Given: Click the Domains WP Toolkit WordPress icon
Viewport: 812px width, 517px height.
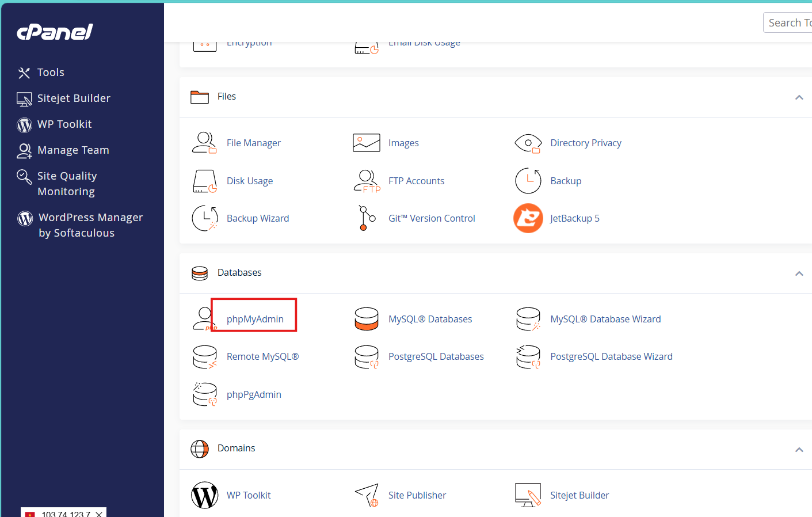Looking at the screenshot, I should tap(205, 495).
